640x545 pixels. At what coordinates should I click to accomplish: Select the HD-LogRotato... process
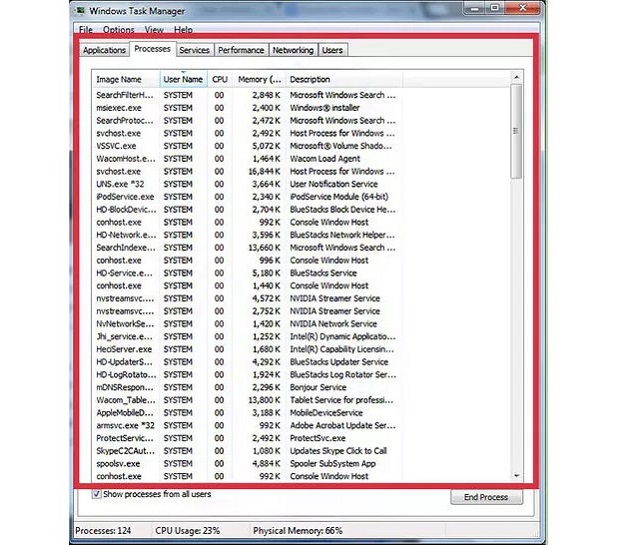tap(247, 374)
